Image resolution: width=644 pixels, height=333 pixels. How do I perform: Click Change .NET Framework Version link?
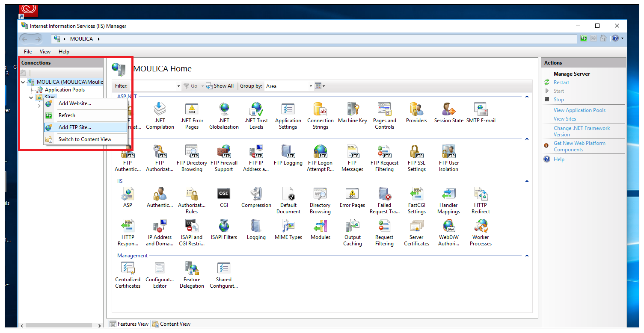click(582, 131)
